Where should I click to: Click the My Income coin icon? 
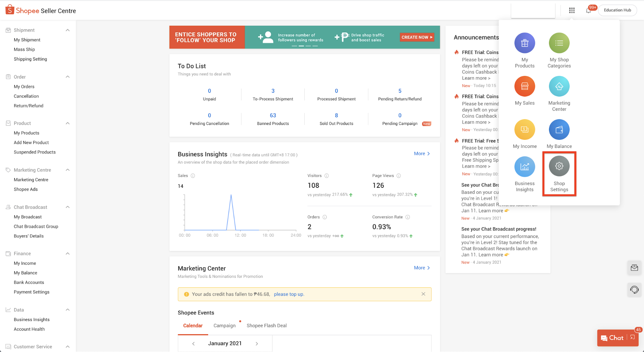(x=524, y=129)
